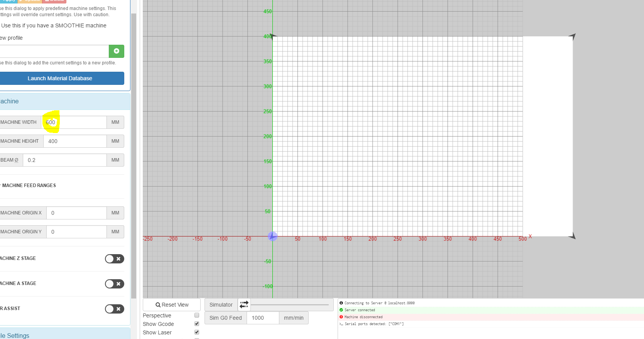Click the Simulator slider track
The width and height of the screenshot is (644, 339).
click(x=289, y=305)
